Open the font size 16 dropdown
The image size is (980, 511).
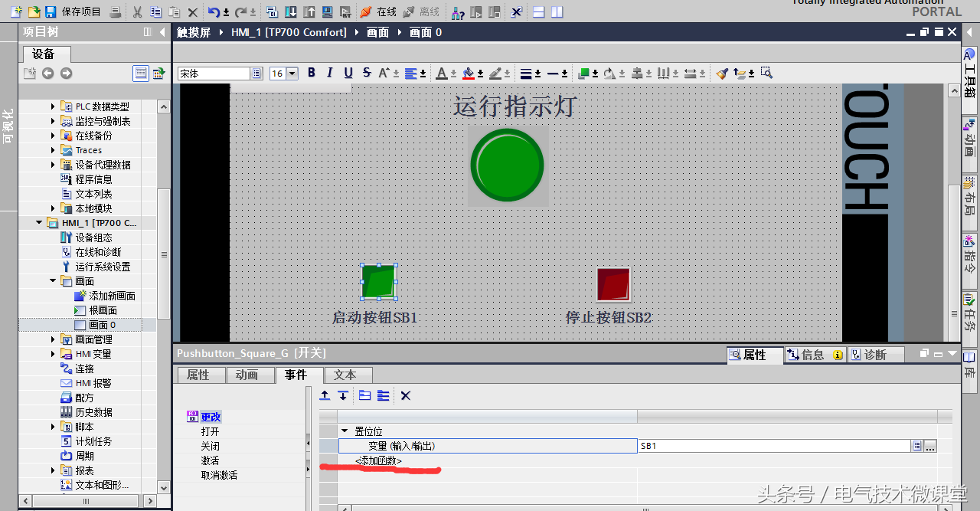(x=294, y=73)
